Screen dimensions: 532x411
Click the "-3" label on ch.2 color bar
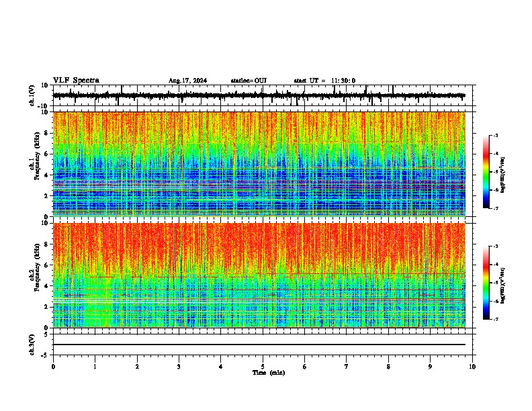coord(496,246)
